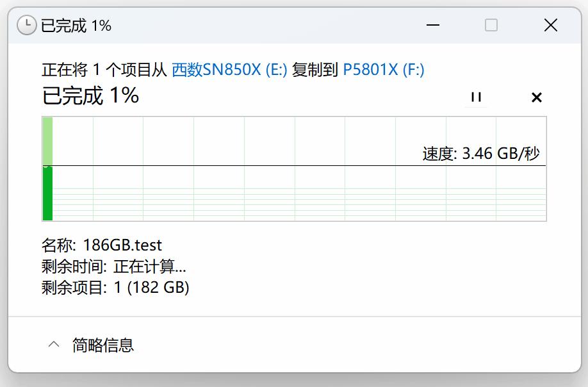The image size is (588, 387).
Task: Click the 简略信息 label text
Action: pos(103,345)
